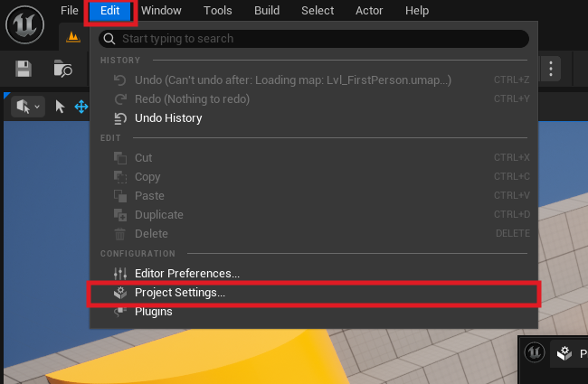Open the Build menu

[267, 11]
